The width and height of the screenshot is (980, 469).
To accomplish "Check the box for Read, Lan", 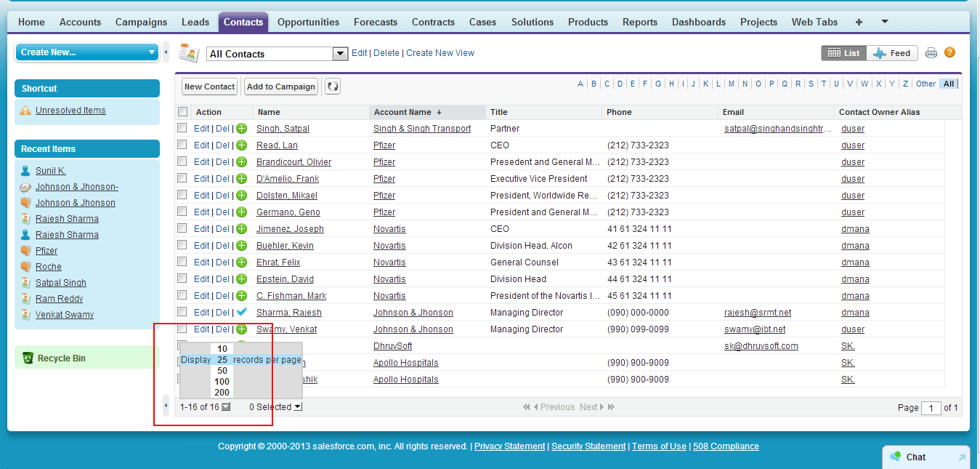I will 183,145.
